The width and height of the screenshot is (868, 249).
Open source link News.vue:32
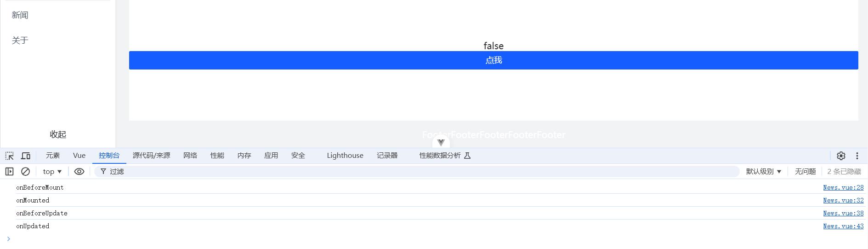843,200
